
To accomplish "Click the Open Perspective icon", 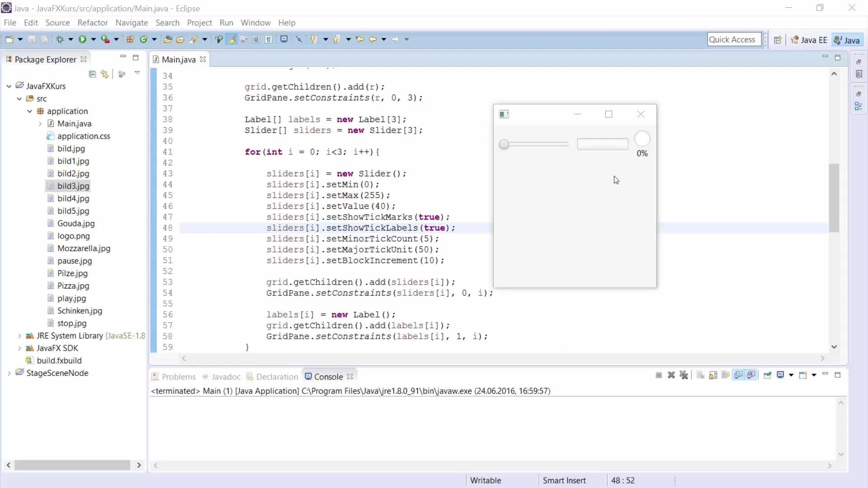I will 778,40.
